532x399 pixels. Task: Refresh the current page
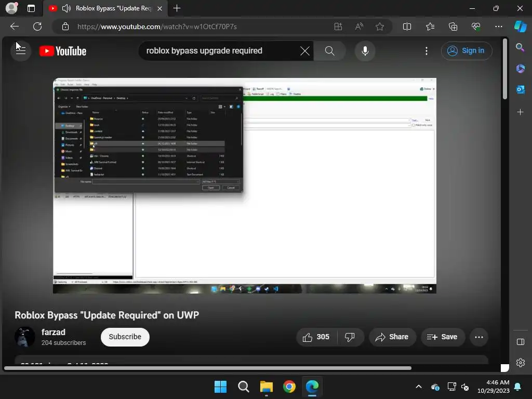click(37, 26)
